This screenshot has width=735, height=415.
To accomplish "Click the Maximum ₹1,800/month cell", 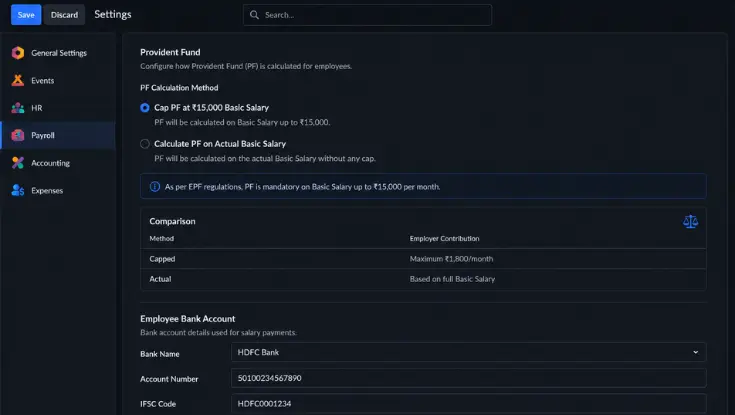I will [451, 259].
